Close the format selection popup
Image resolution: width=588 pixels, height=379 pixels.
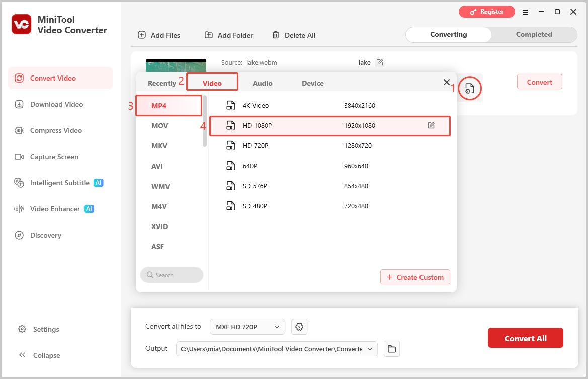pyautogui.click(x=446, y=82)
